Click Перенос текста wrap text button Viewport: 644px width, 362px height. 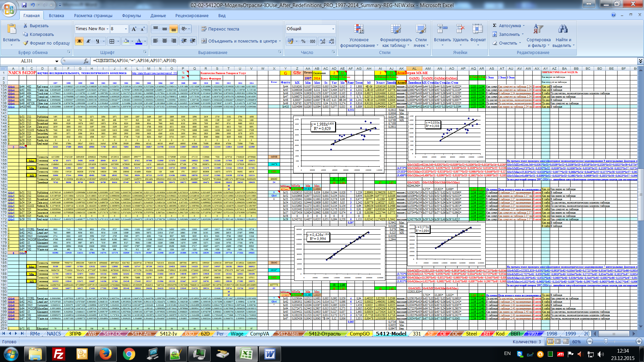tap(220, 29)
